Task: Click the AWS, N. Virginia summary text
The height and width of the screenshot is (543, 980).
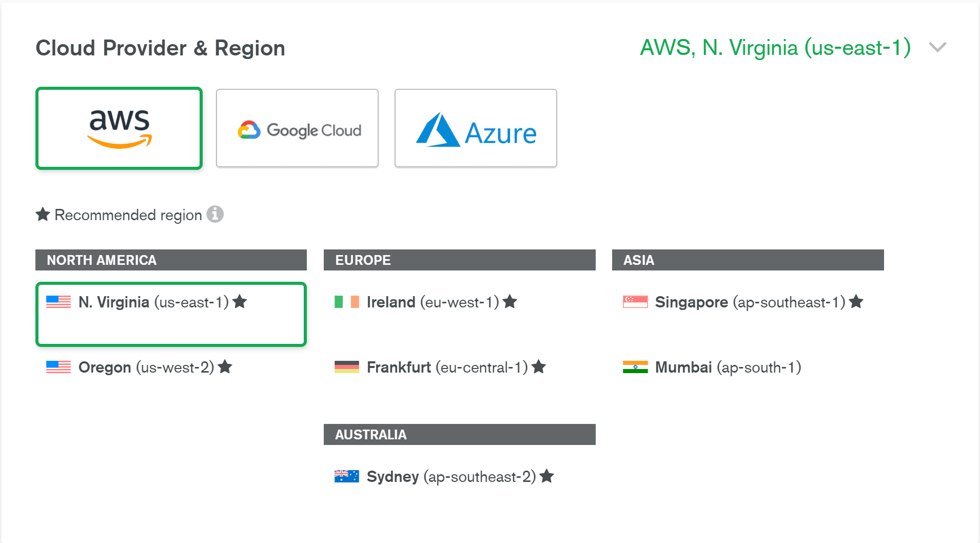Action: pos(775,48)
